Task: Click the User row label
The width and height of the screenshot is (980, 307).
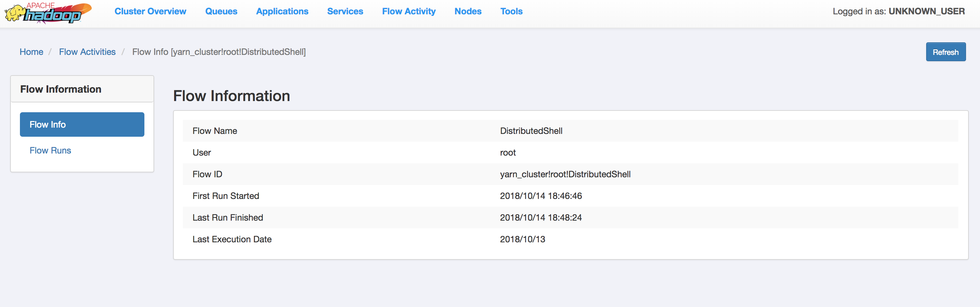Action: point(202,152)
